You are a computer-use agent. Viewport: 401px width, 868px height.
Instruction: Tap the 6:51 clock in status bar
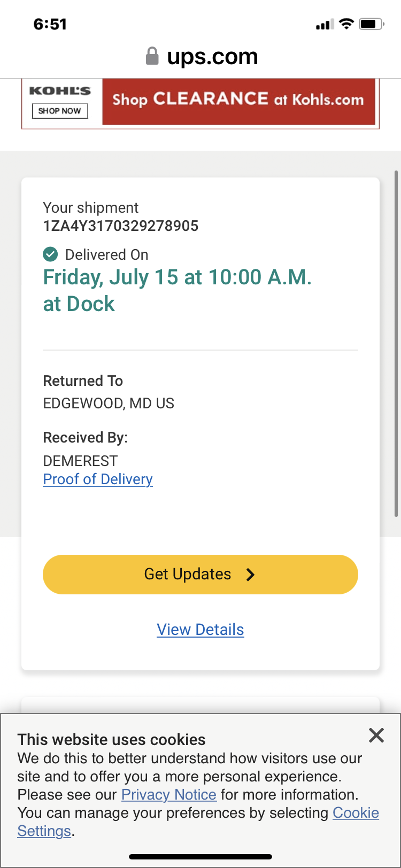(50, 24)
